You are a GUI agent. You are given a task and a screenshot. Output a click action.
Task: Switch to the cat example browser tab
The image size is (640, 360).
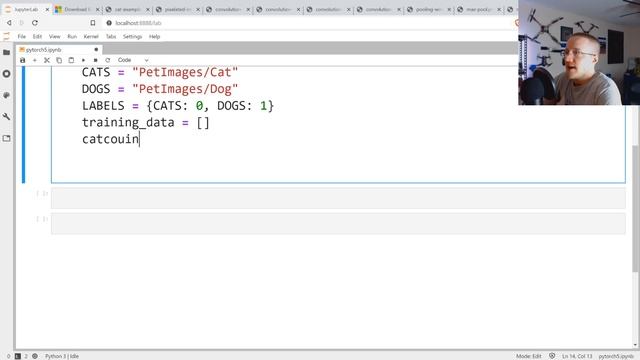click(x=127, y=9)
